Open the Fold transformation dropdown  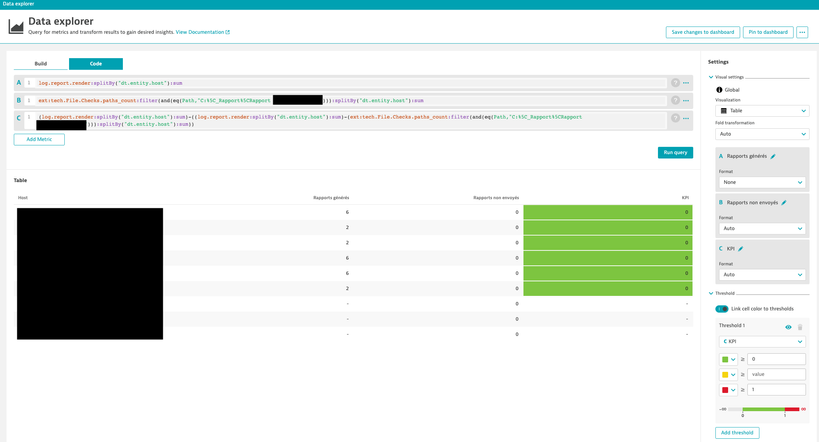pos(762,134)
